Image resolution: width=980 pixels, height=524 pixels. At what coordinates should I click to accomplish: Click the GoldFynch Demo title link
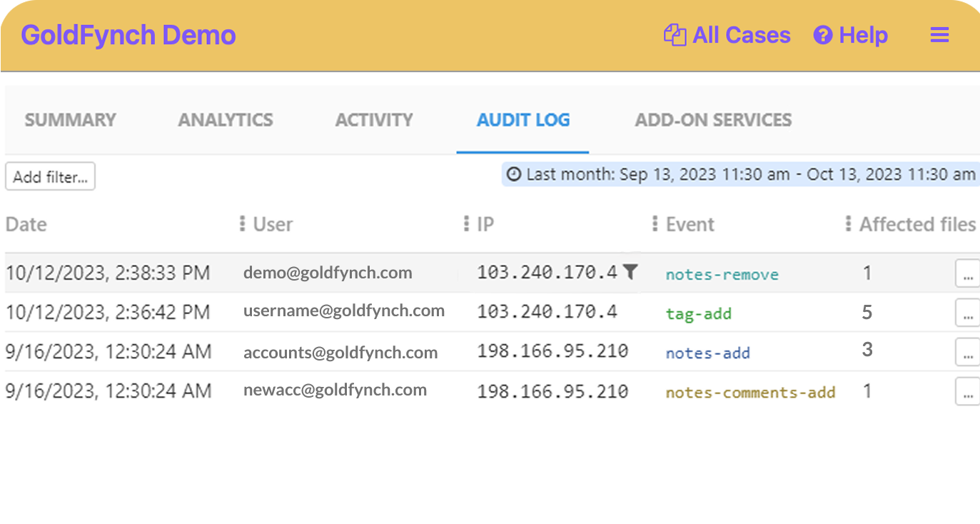[x=128, y=35]
